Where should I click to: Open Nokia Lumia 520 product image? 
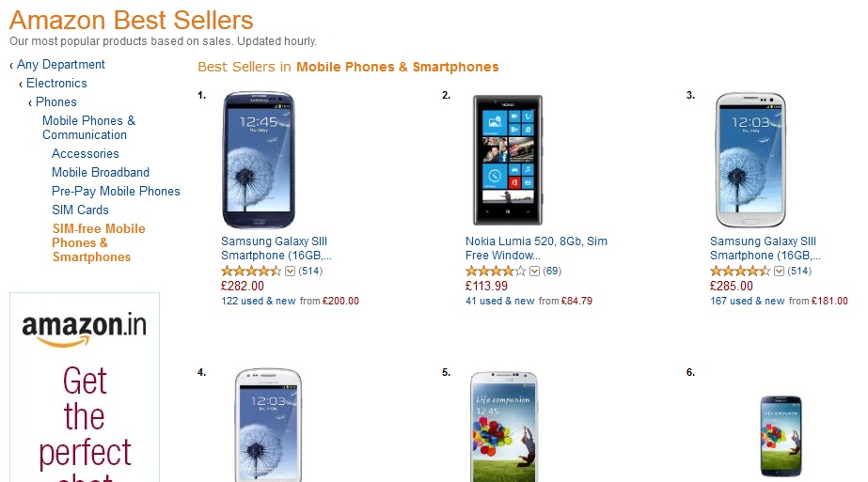click(x=507, y=161)
